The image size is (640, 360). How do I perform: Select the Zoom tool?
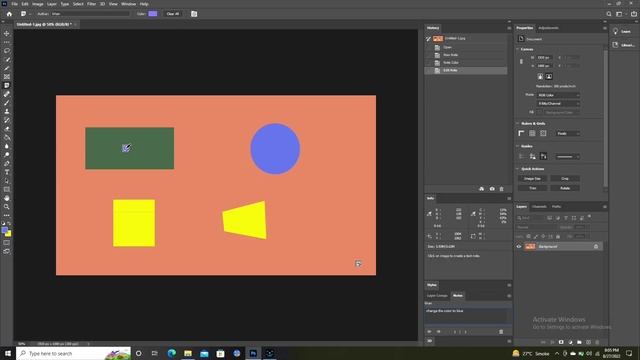[x=7, y=207]
